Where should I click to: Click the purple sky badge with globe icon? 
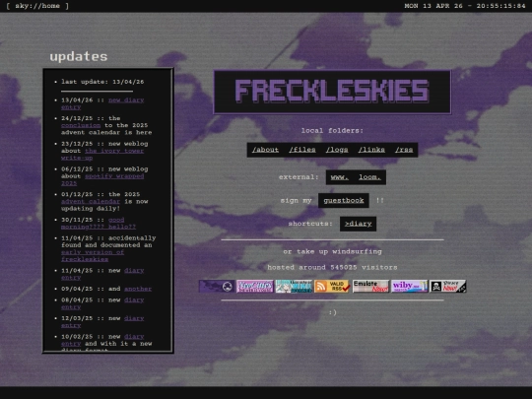coord(217,287)
